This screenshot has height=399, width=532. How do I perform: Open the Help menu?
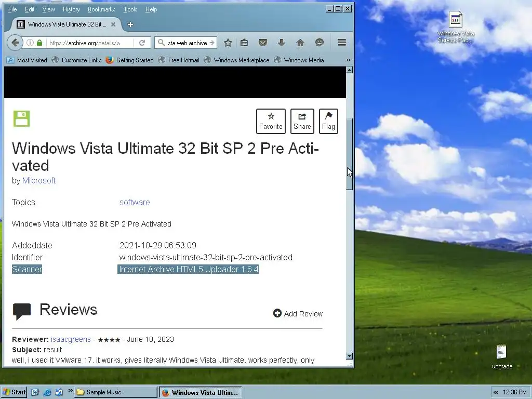point(151,9)
